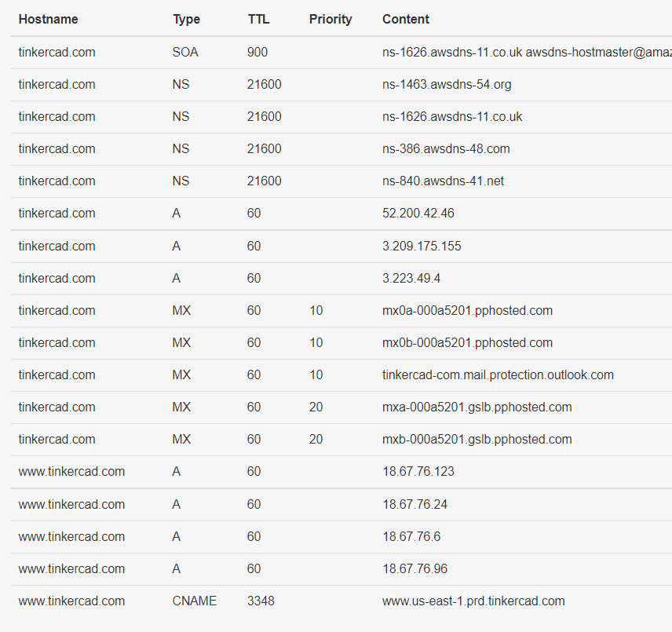The image size is (672, 632).
Task: Click the IP address 18.67.76.123
Action: point(418,471)
